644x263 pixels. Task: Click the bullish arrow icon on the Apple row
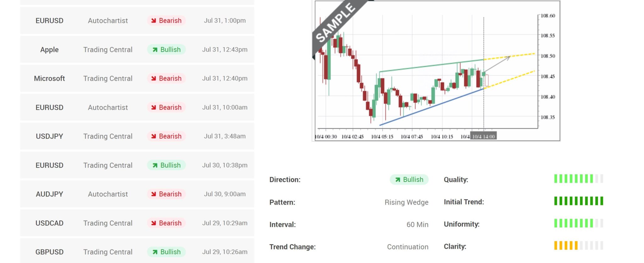click(x=154, y=49)
